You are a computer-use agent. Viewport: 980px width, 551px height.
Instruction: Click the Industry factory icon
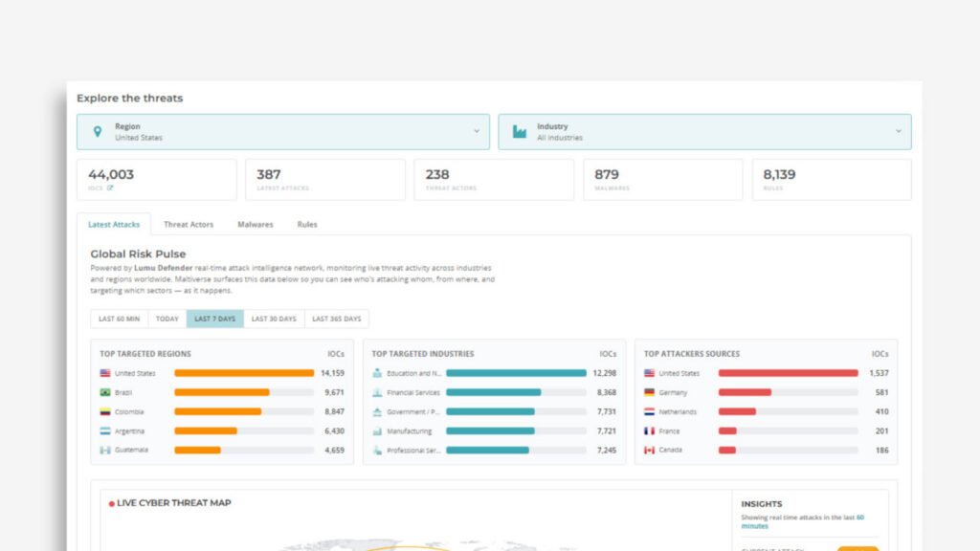coord(520,132)
